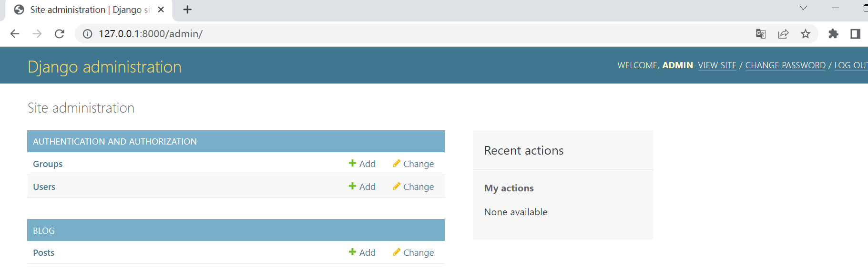
Task: Add a new blog Post
Action: click(362, 252)
